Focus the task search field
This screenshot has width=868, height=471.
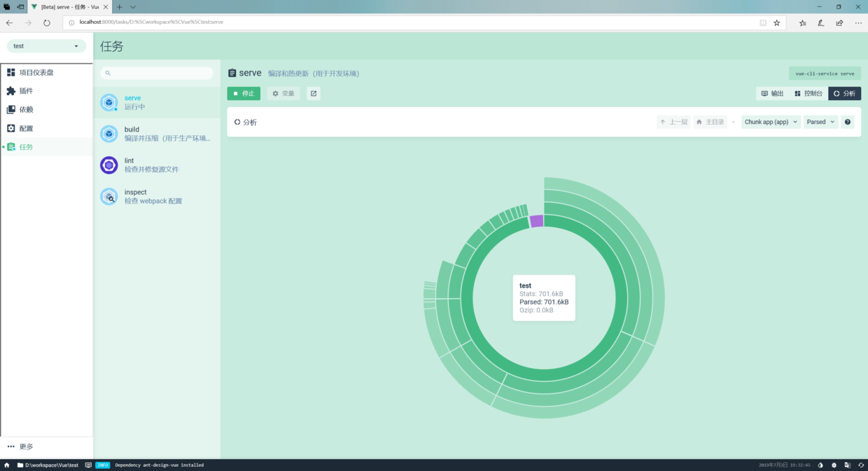coord(157,73)
